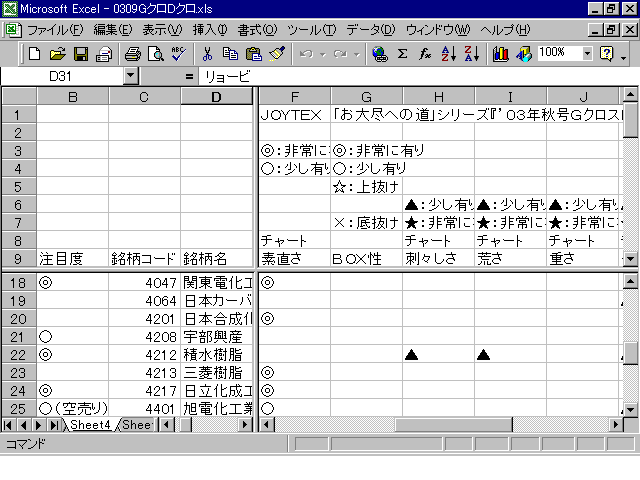Click the Insert Hyperlink globe icon
This screenshot has width=640, height=480.
(x=380, y=54)
